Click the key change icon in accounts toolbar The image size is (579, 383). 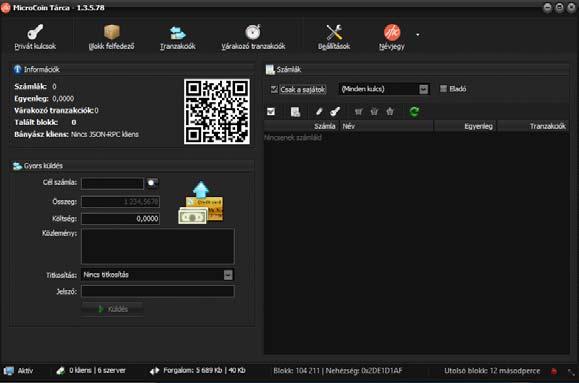[x=335, y=111]
